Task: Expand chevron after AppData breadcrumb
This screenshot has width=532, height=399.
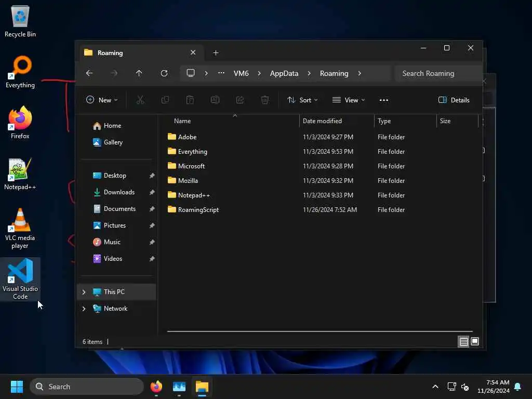Action: (x=309, y=73)
